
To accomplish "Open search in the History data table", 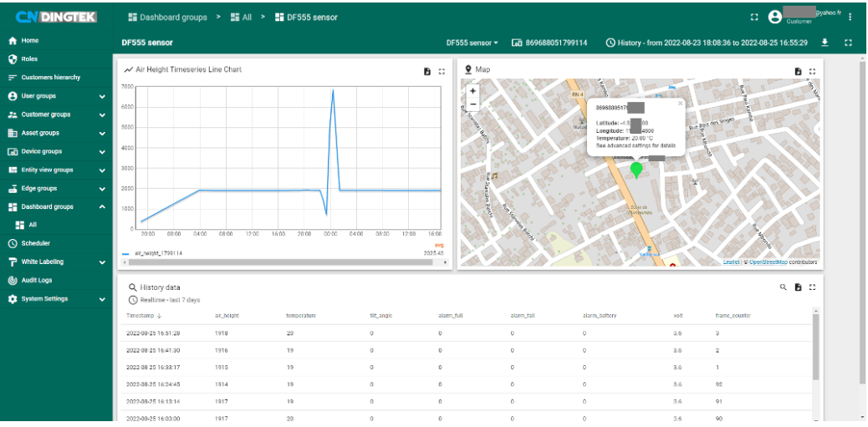I will (x=784, y=287).
